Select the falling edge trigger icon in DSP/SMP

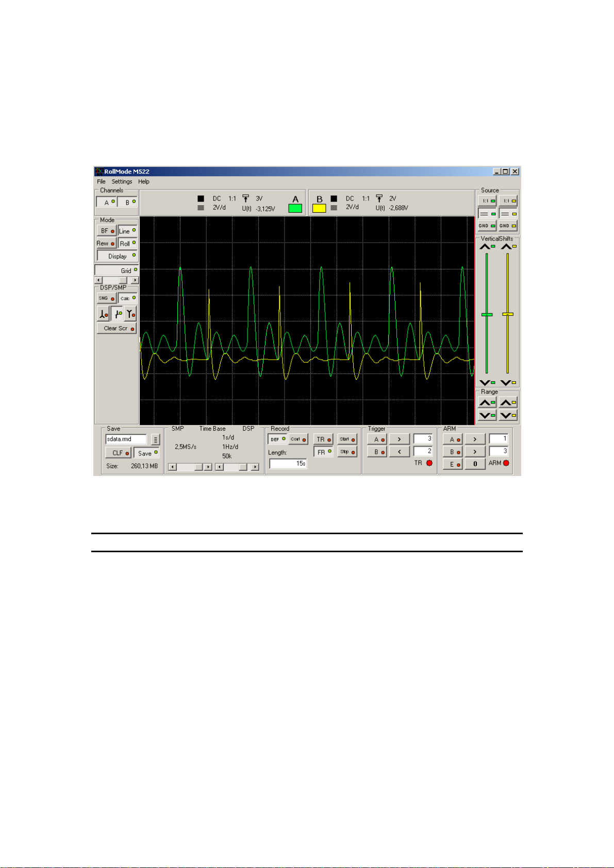click(x=104, y=314)
